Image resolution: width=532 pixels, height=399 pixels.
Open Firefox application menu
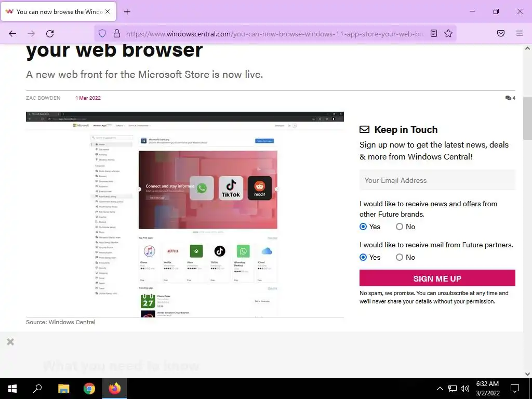(520, 33)
